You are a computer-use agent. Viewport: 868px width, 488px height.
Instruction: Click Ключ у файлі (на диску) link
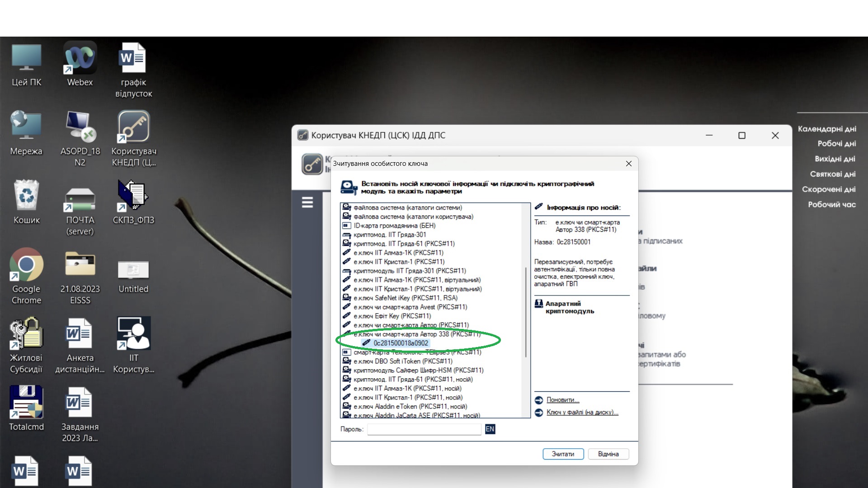click(582, 412)
